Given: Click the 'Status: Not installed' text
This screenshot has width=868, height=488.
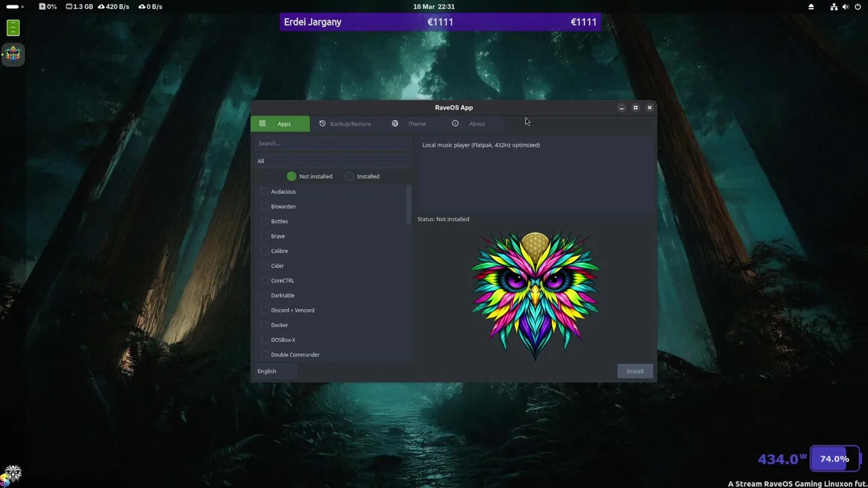Looking at the screenshot, I should pyautogui.click(x=443, y=219).
